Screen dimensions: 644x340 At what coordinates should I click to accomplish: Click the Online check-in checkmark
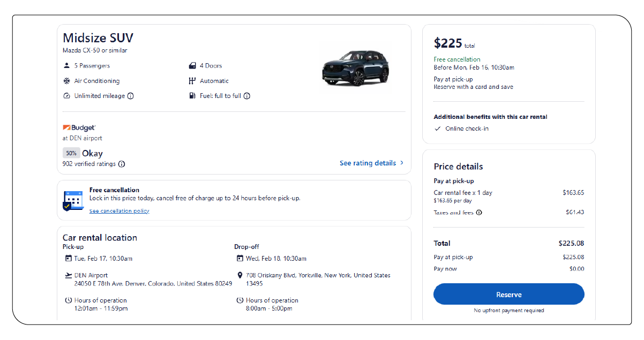(438, 129)
